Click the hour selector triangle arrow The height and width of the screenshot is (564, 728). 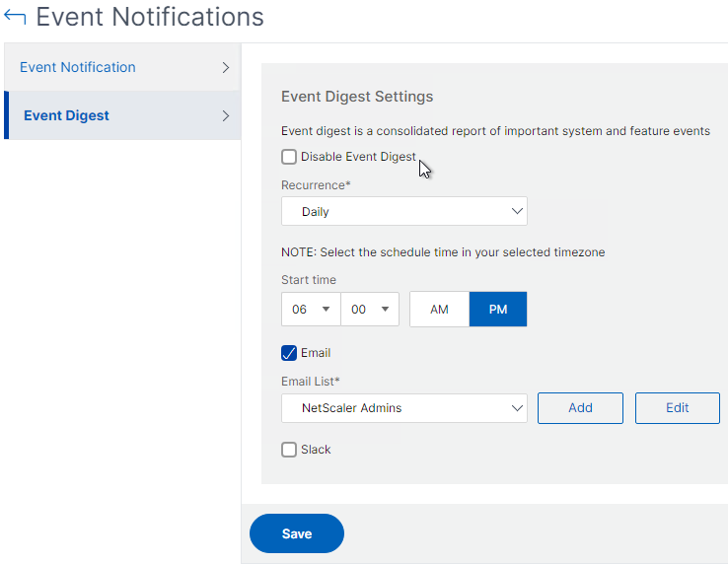pos(326,310)
